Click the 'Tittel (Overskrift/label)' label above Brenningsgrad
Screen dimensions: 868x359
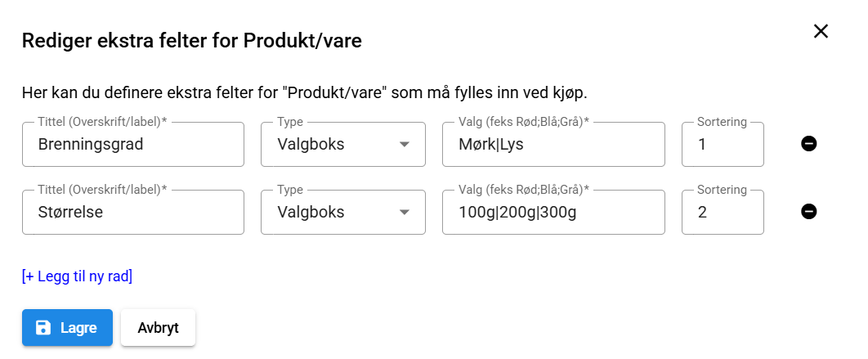pyautogui.click(x=101, y=122)
